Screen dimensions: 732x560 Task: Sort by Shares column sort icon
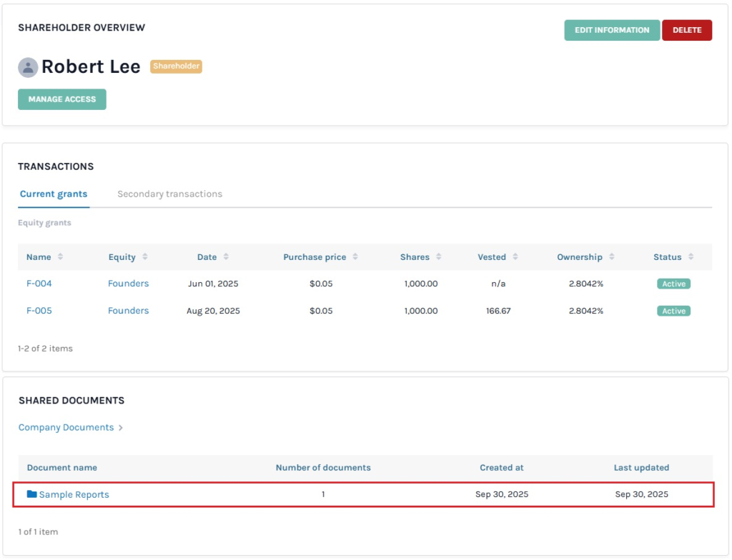439,257
